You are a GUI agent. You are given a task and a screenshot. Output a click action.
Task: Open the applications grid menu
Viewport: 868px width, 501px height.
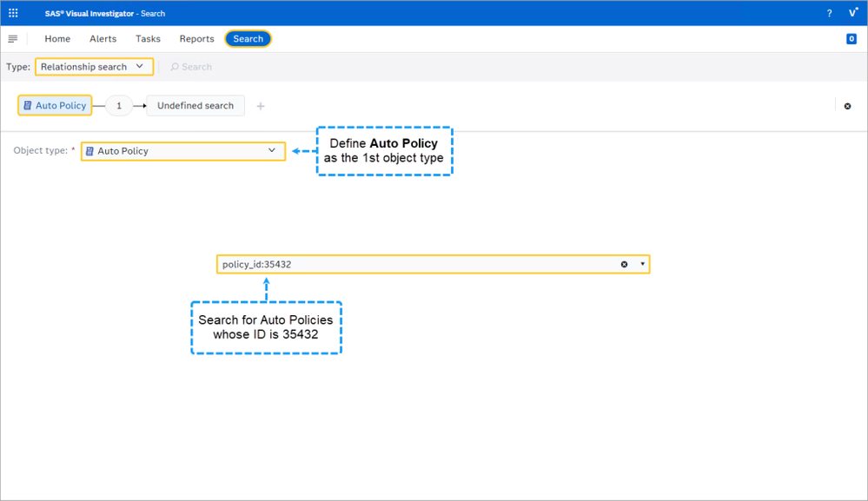pos(13,13)
